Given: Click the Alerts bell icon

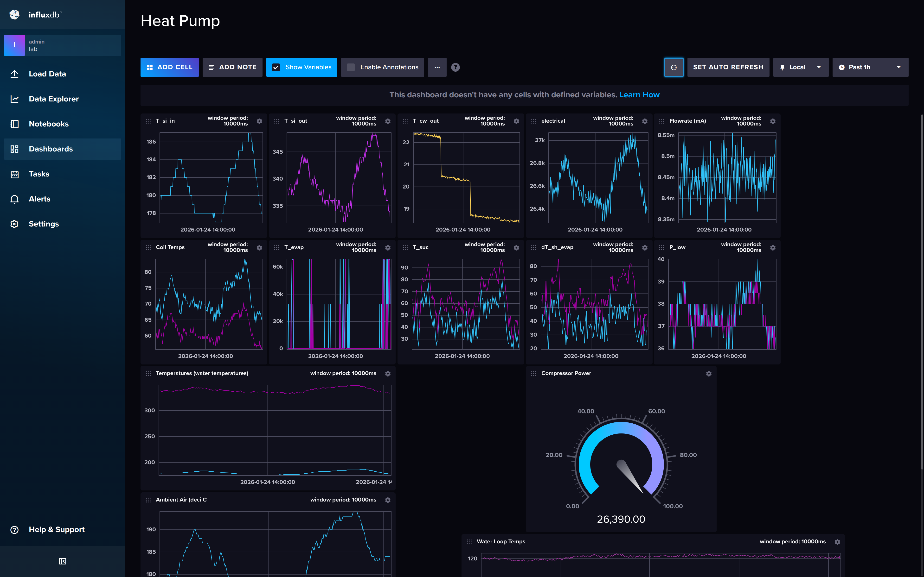Looking at the screenshot, I should (x=14, y=199).
